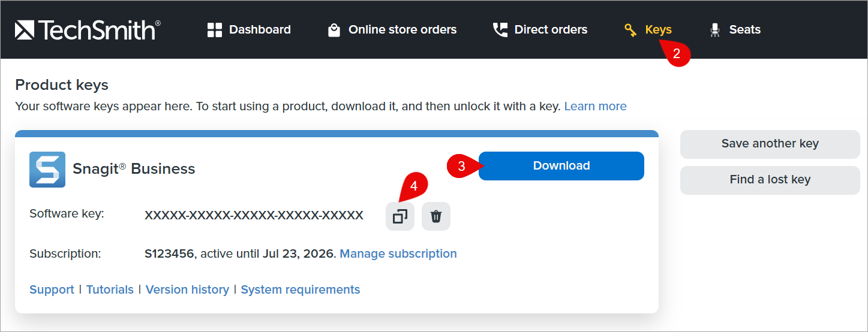Switch to the Seats tab
This screenshot has height=332, width=868.
[744, 29]
